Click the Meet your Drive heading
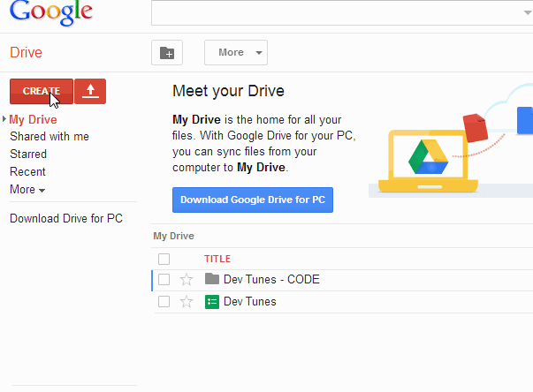The image size is (533, 392). (x=228, y=91)
